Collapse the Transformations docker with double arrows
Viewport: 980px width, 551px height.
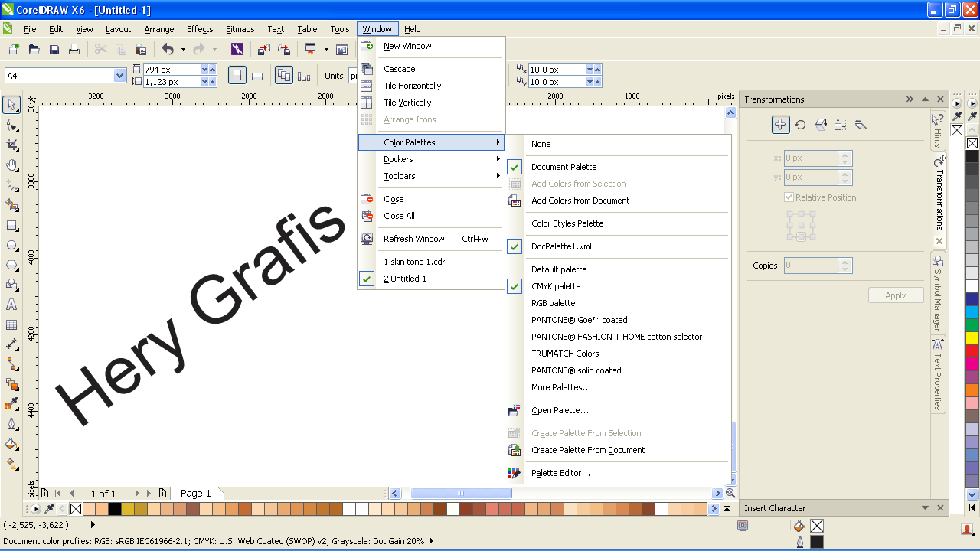910,99
